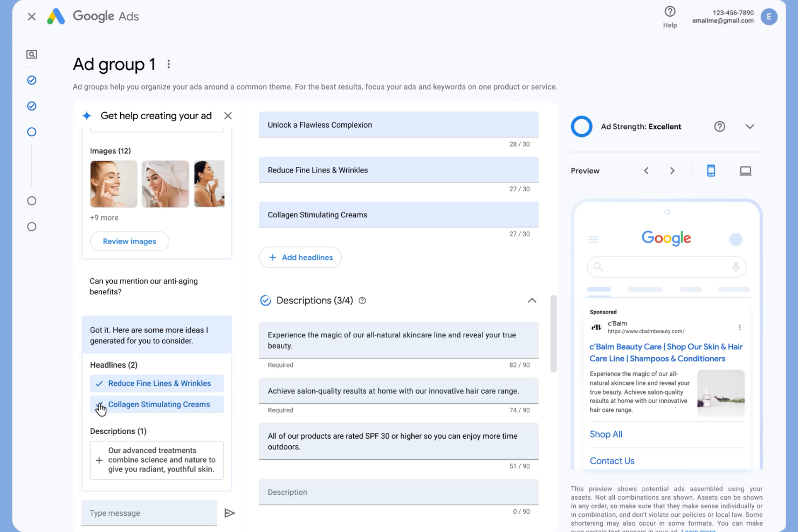Edit description about SPF 30 products
This screenshot has width=798, height=532.
399,442
